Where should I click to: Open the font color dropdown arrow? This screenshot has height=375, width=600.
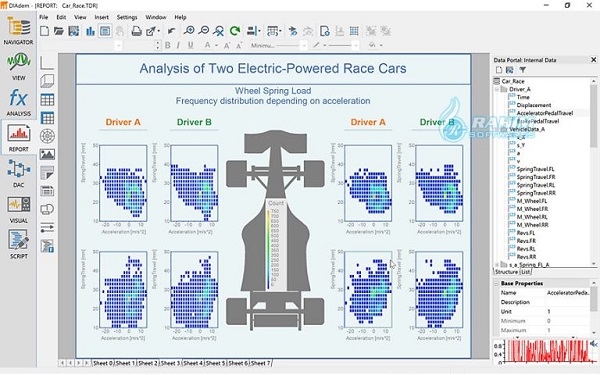(216, 46)
